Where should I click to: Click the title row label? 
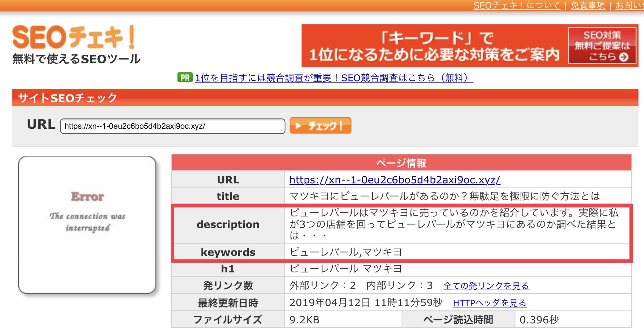tap(228, 196)
